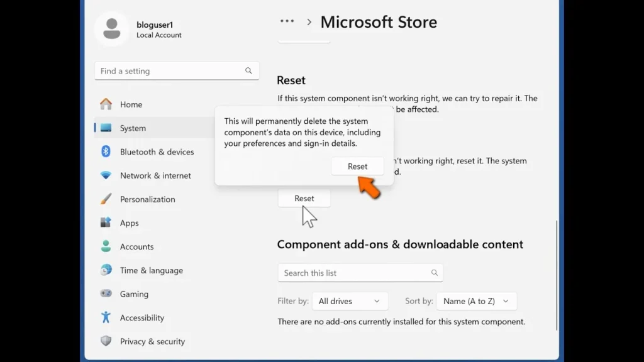Image resolution: width=644 pixels, height=362 pixels.
Task: Click the Search this list field
Action: [360, 273]
